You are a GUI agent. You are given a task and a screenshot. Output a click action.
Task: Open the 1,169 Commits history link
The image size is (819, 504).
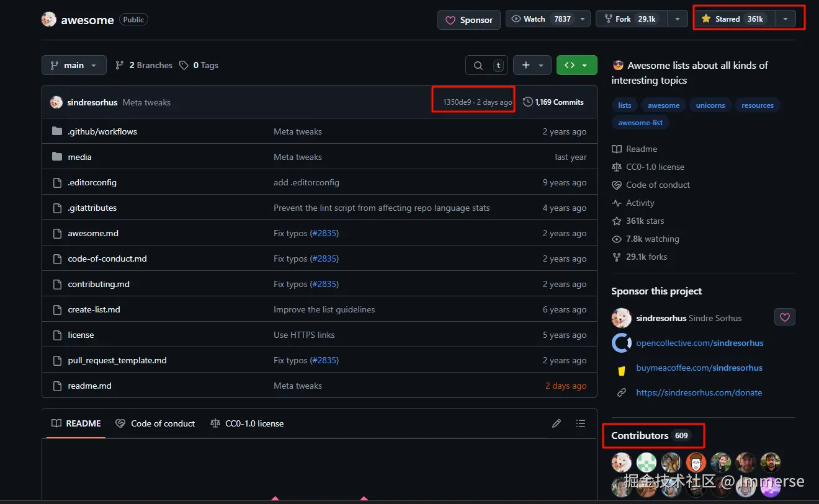point(553,102)
